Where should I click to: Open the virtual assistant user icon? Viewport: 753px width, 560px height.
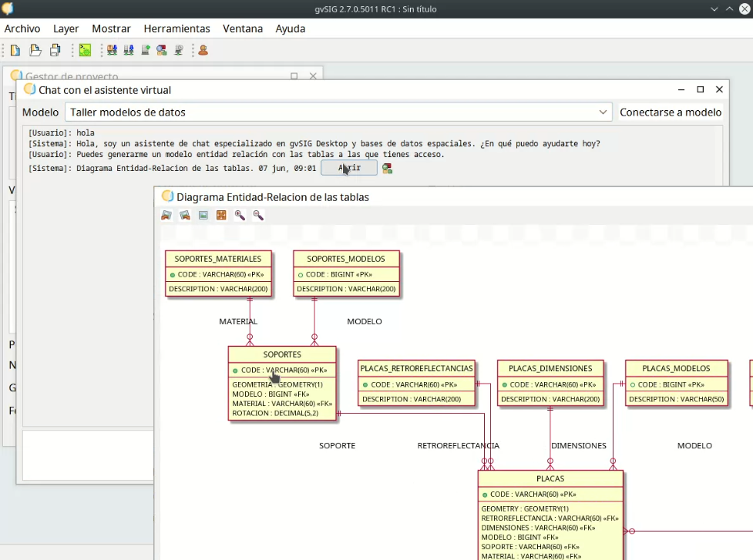[x=203, y=51]
